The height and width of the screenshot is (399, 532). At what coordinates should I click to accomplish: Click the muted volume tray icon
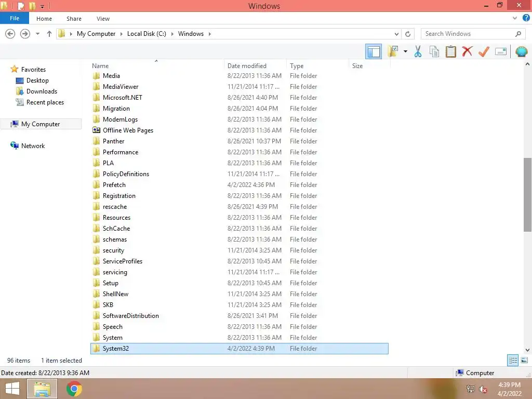click(483, 390)
